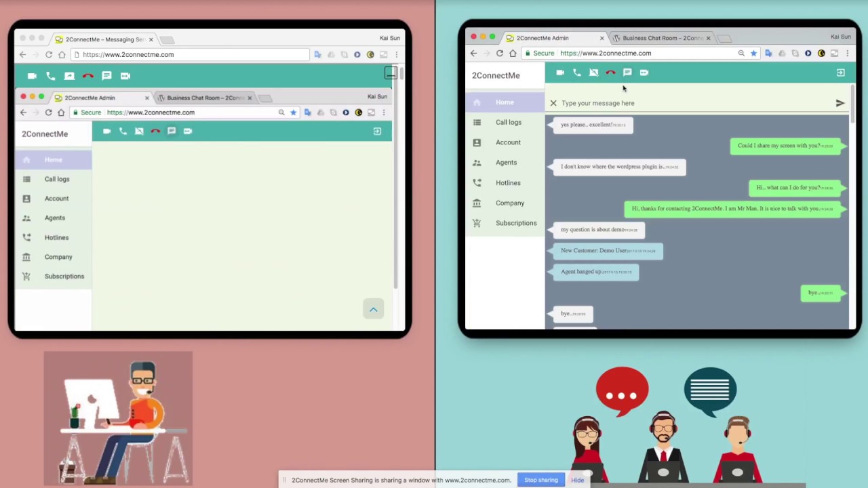Click the zoom magnifier icon in right address bar

tap(741, 54)
